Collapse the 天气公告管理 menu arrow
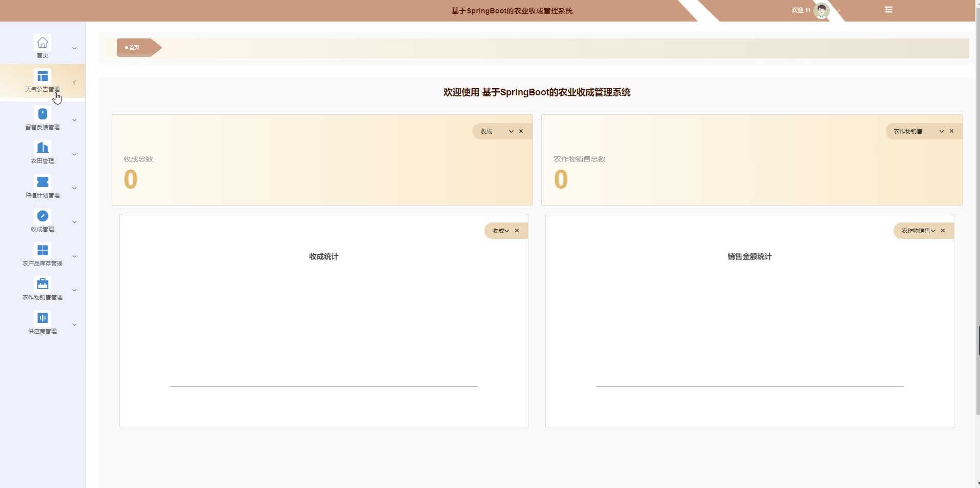Viewport: 980px width, 488px height. tap(74, 83)
